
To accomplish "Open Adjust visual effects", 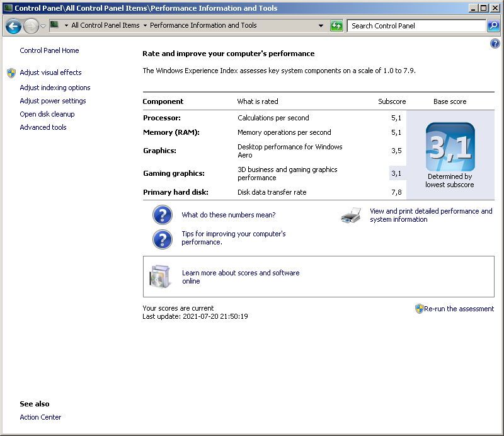I will (x=50, y=72).
